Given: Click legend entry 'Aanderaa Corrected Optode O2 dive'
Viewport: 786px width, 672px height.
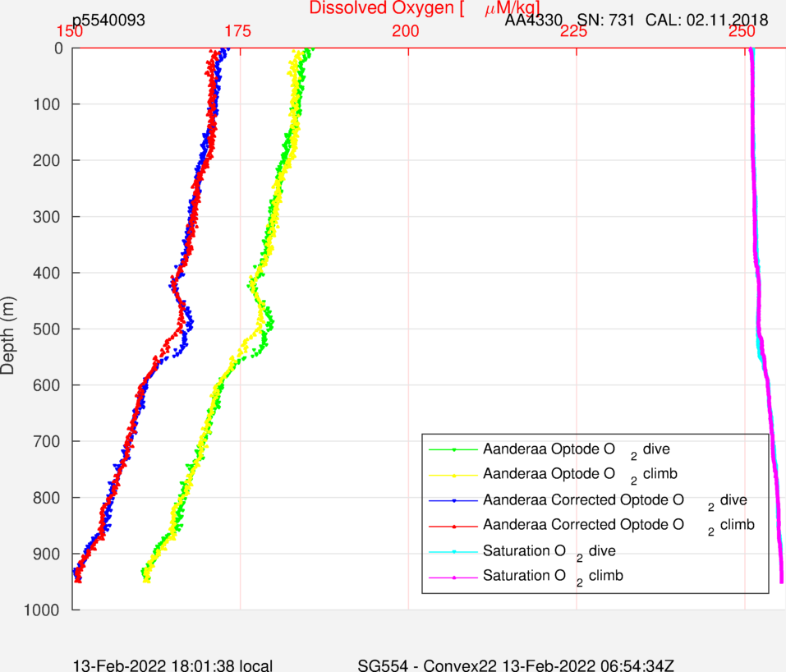Looking at the screenshot, I should (x=615, y=501).
